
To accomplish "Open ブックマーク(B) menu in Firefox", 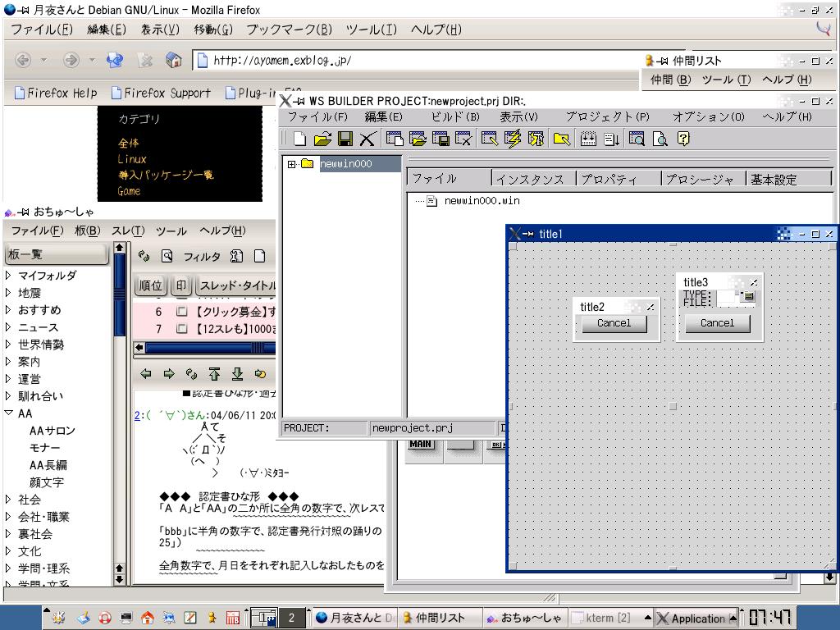I will pyautogui.click(x=290, y=30).
